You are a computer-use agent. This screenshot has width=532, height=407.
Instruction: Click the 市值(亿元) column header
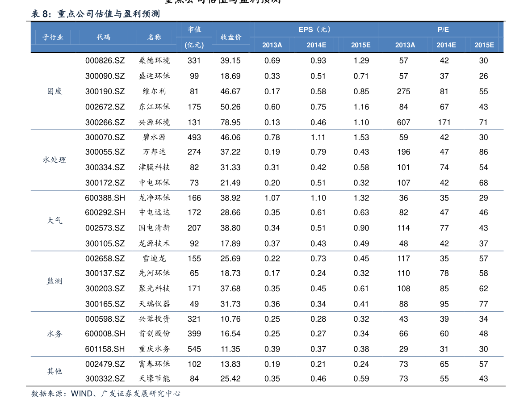click(x=194, y=38)
